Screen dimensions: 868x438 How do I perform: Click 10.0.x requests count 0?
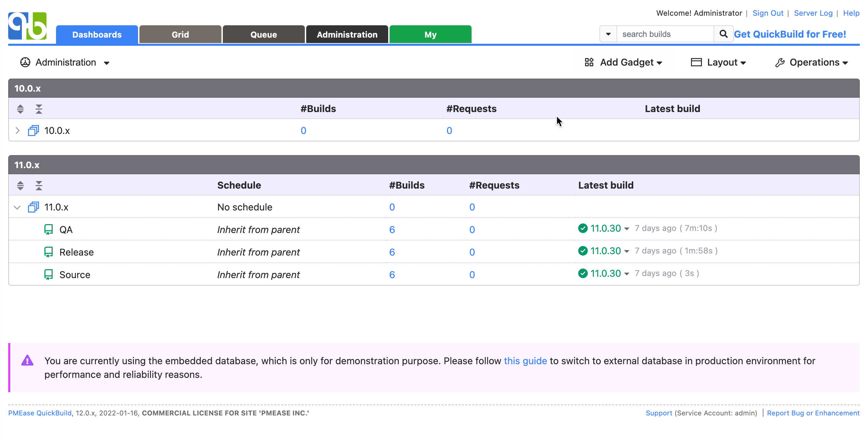point(449,131)
